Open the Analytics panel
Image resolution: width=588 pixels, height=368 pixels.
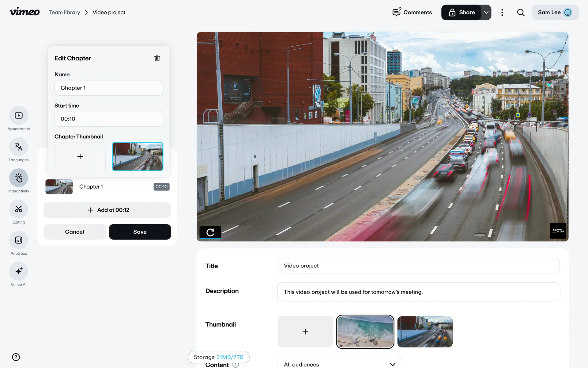click(19, 240)
